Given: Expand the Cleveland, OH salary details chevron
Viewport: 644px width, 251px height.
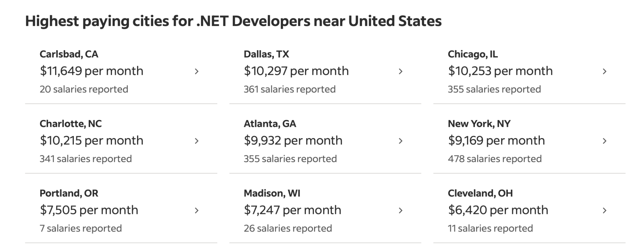Looking at the screenshot, I should point(604,210).
